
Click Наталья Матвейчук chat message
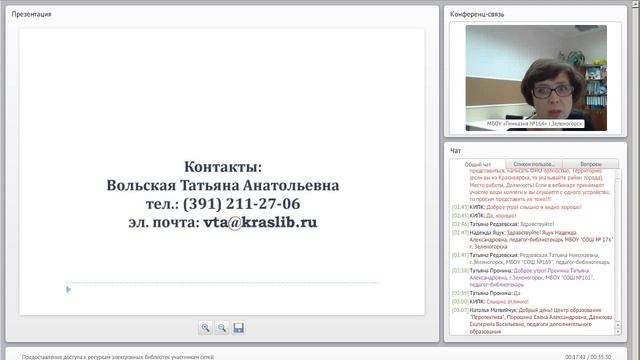point(533,321)
